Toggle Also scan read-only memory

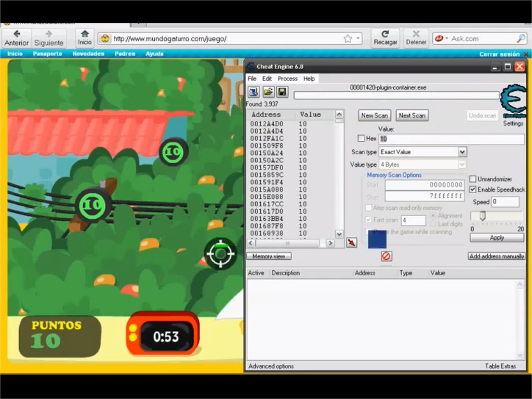tap(368, 208)
